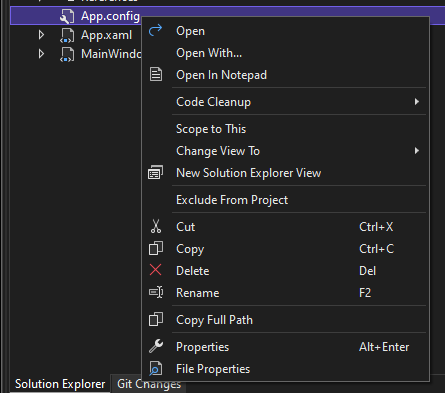Choose New Solution Explorer View
The width and height of the screenshot is (445, 393).
click(286, 173)
